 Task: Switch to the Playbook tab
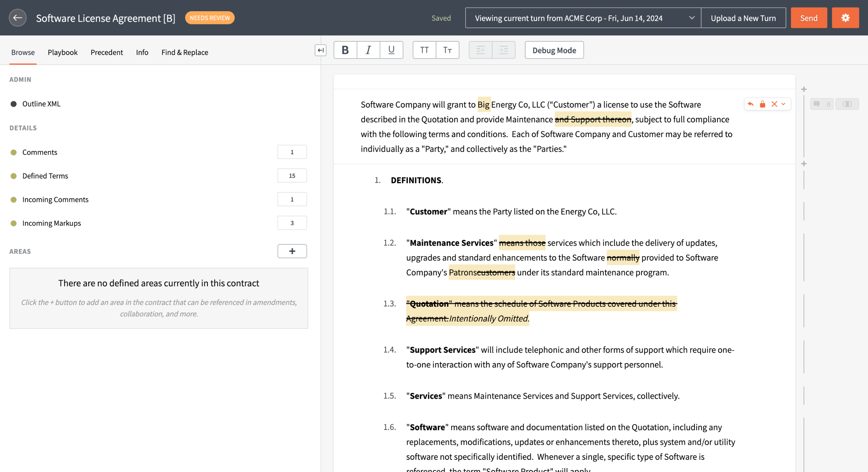click(x=62, y=52)
